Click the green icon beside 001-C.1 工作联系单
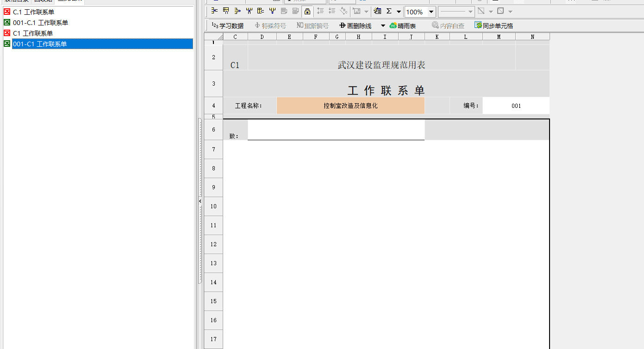The image size is (644, 349). pyautogui.click(x=6, y=23)
